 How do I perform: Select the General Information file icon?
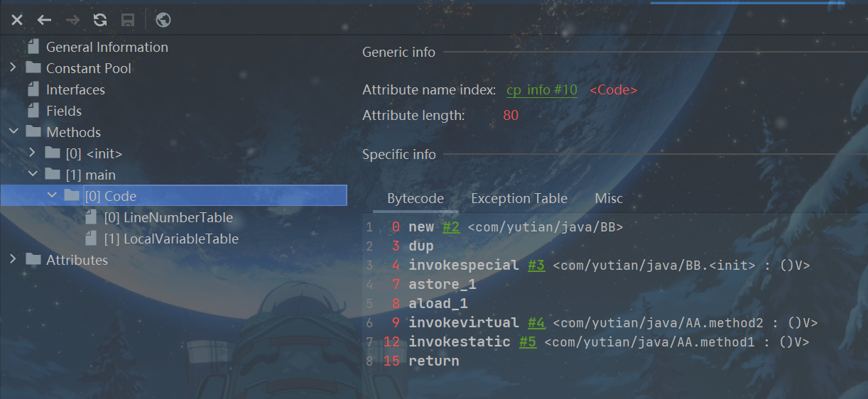[x=33, y=47]
